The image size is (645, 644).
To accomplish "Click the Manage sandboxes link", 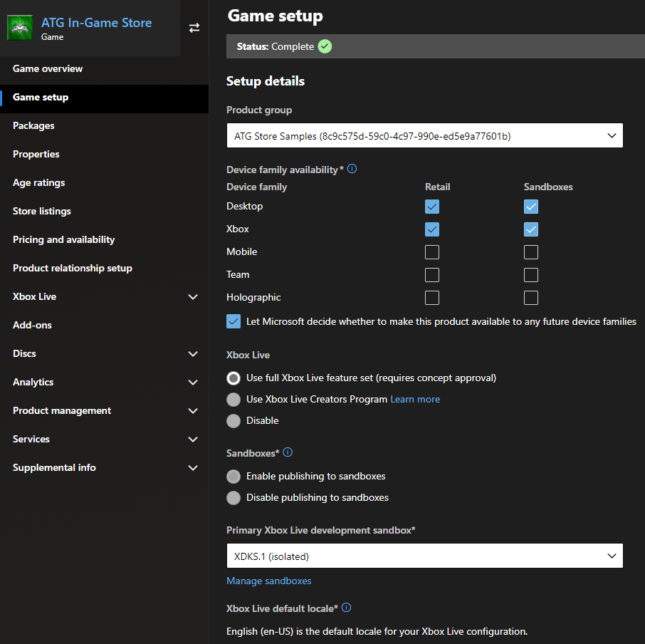I will [268, 581].
